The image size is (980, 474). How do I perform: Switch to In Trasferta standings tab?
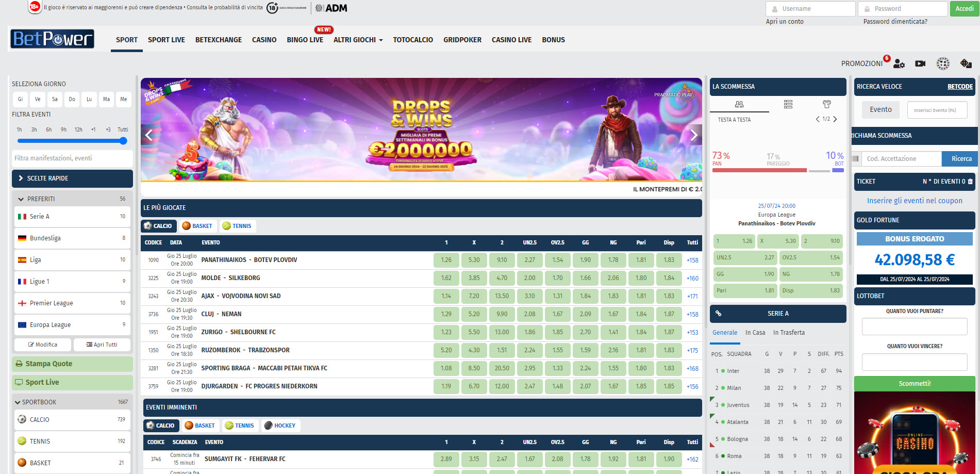click(789, 333)
